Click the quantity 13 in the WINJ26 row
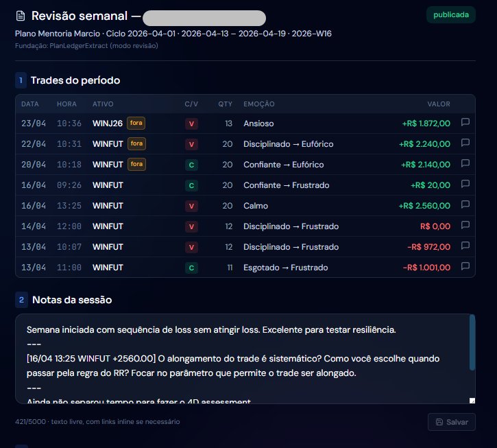The width and height of the screenshot is (497, 448). point(228,123)
